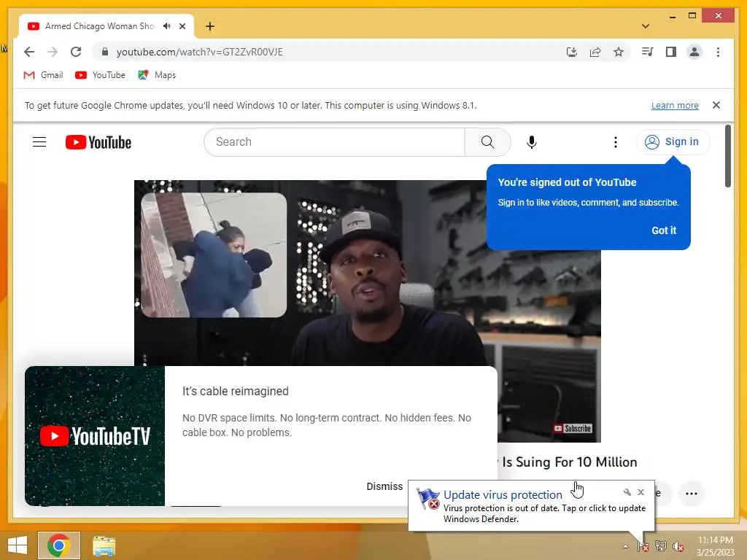
Task: Open the Windows Start button
Action: [x=18, y=545]
